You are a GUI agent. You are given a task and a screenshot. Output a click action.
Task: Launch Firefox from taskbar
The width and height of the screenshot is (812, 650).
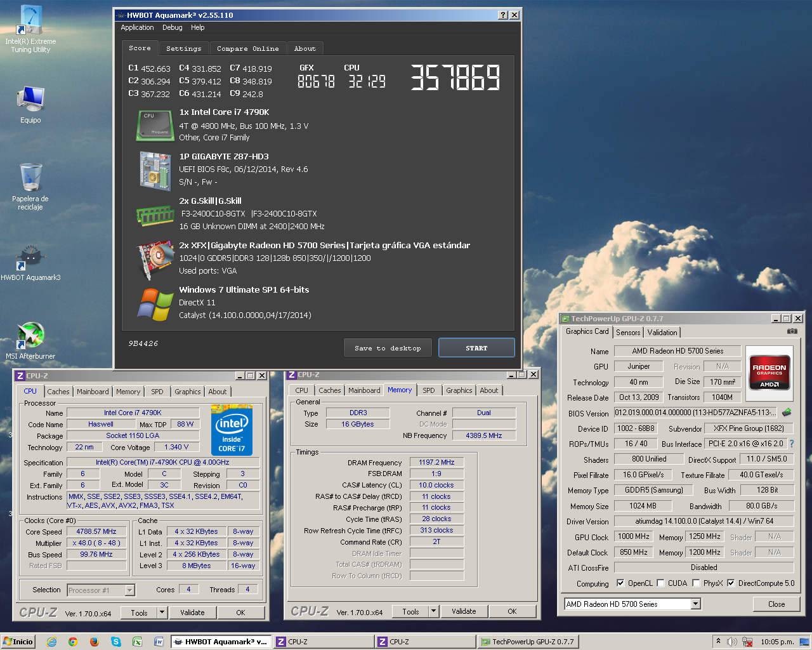click(x=95, y=642)
